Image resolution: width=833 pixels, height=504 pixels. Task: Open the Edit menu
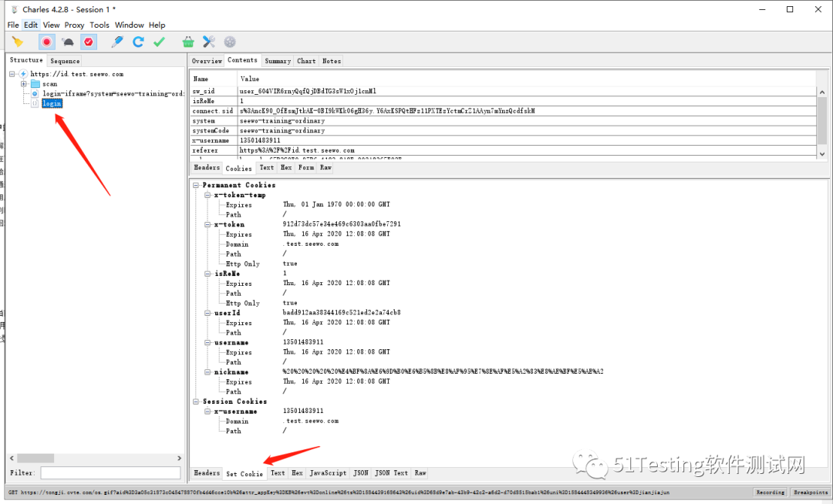(x=31, y=25)
